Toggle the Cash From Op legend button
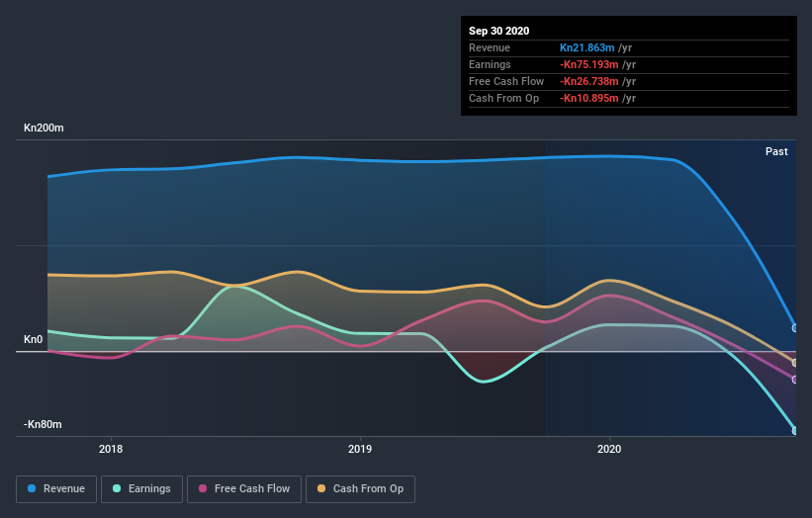 (360, 489)
